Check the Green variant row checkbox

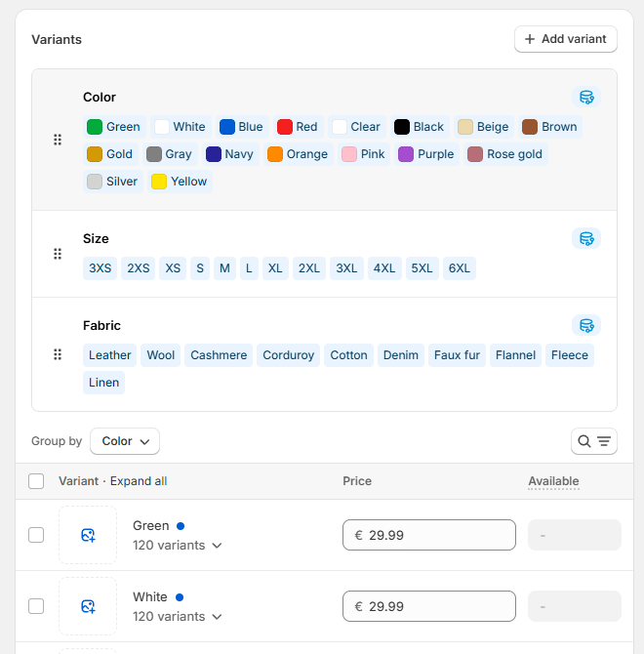(36, 535)
